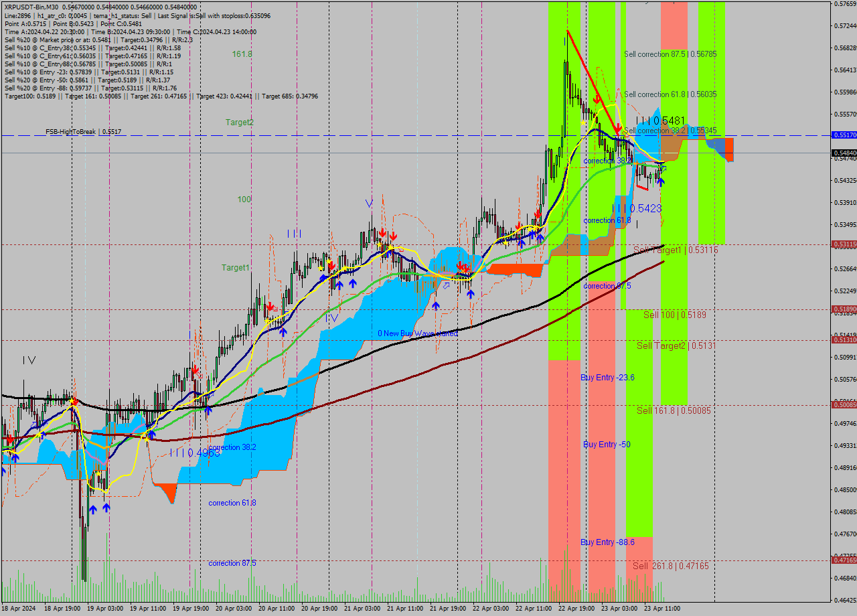Select the Sell correction 87.5 | 0.56785 label

670,54
